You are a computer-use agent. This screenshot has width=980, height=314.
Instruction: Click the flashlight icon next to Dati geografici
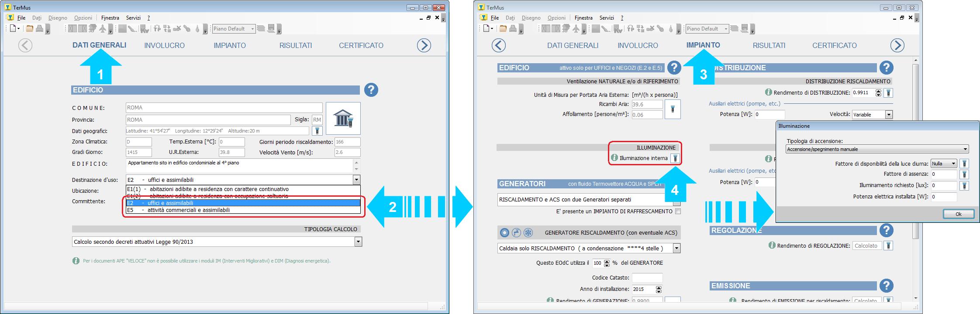tap(317, 131)
